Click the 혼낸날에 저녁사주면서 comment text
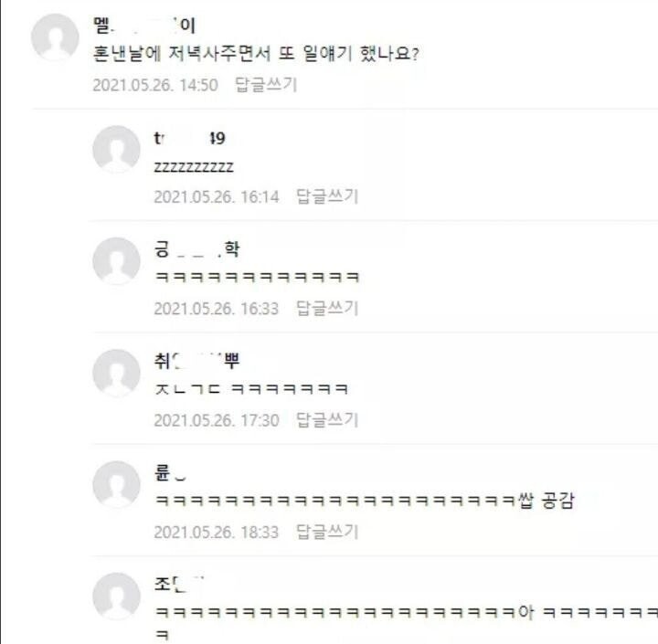The height and width of the screenshot is (644, 658). pos(256,54)
